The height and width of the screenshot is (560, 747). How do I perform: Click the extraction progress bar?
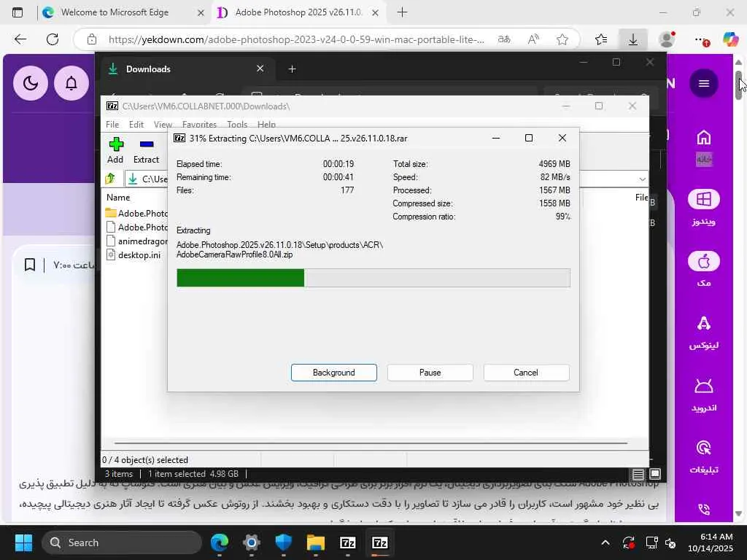coord(373,278)
